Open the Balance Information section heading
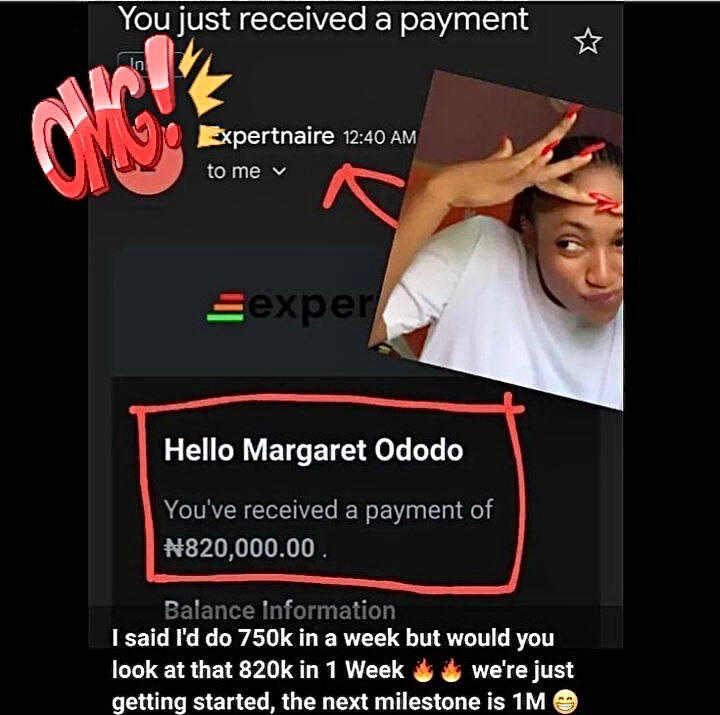Screen dimensions: 720x715 280,610
